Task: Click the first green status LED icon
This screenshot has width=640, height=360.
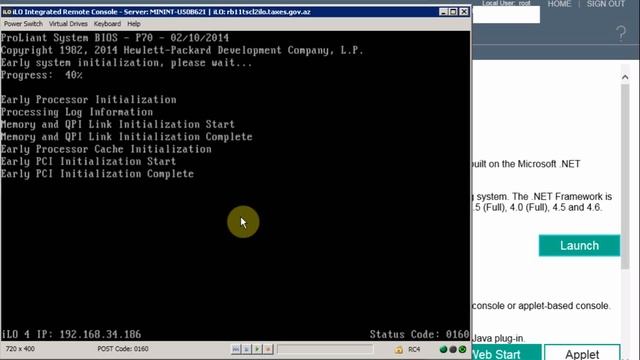Action: [443, 349]
